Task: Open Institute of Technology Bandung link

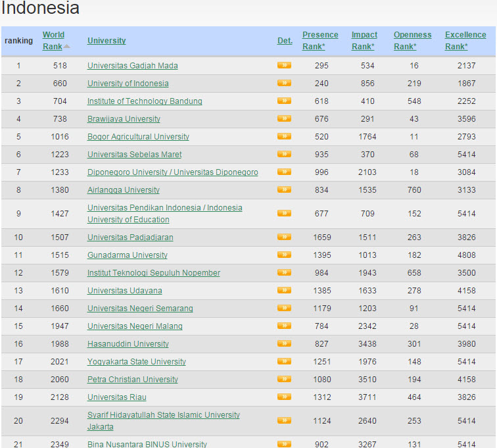Action: point(145,101)
